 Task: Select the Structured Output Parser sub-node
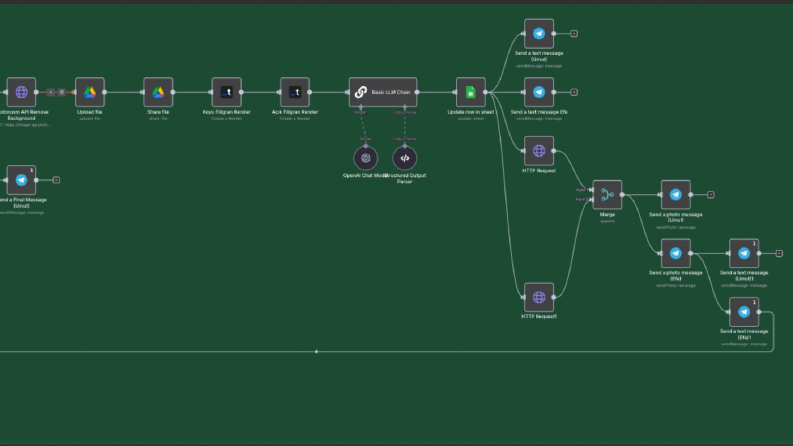[405, 158]
